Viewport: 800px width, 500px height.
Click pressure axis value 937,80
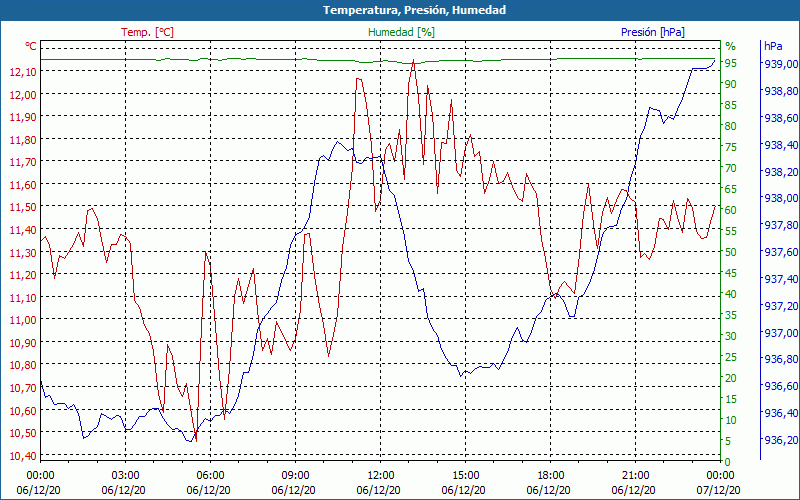[x=779, y=225]
